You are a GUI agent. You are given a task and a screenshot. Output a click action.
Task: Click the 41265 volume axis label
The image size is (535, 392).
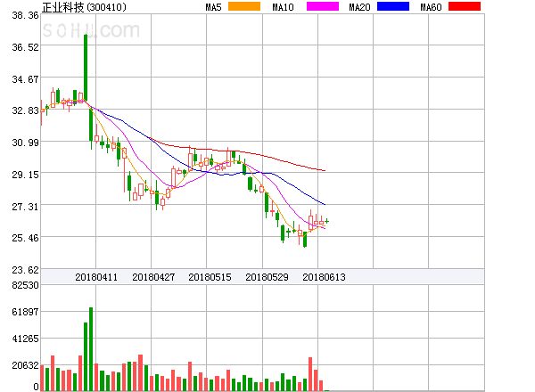[x=25, y=339]
